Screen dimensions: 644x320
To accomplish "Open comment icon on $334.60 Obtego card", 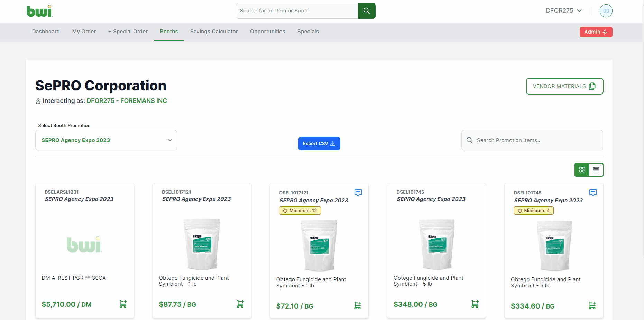I will 593,193.
